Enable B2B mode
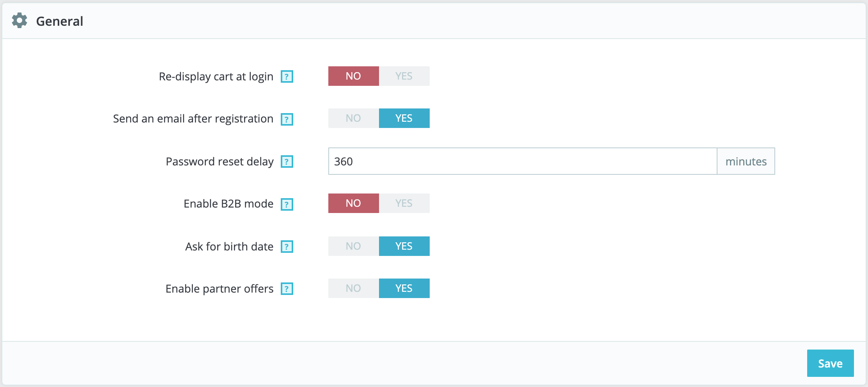Screen dimensions: 868x387 pos(404,203)
